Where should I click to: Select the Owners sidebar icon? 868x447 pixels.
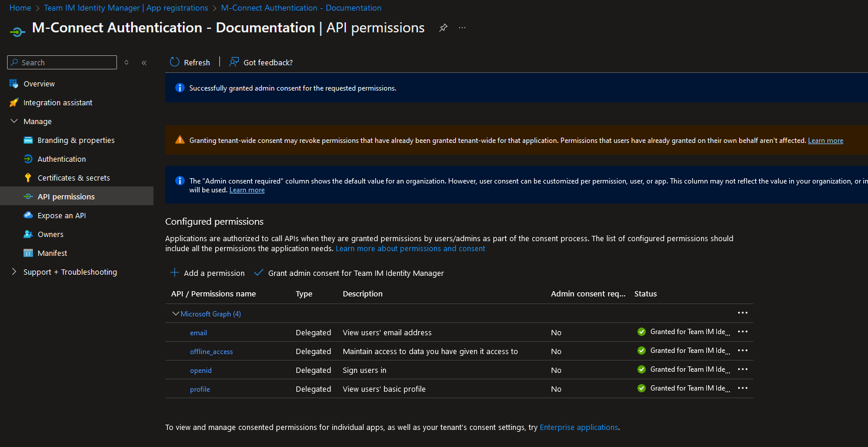28,233
